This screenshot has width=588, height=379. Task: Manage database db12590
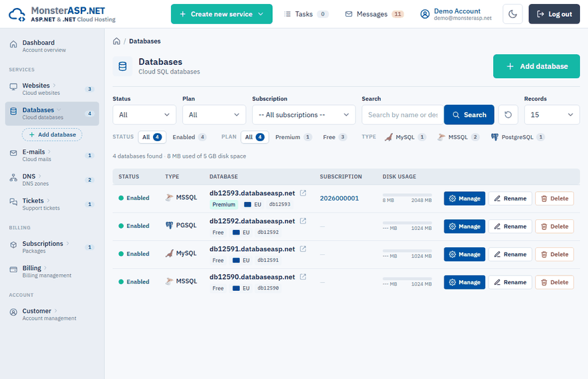[464, 282]
